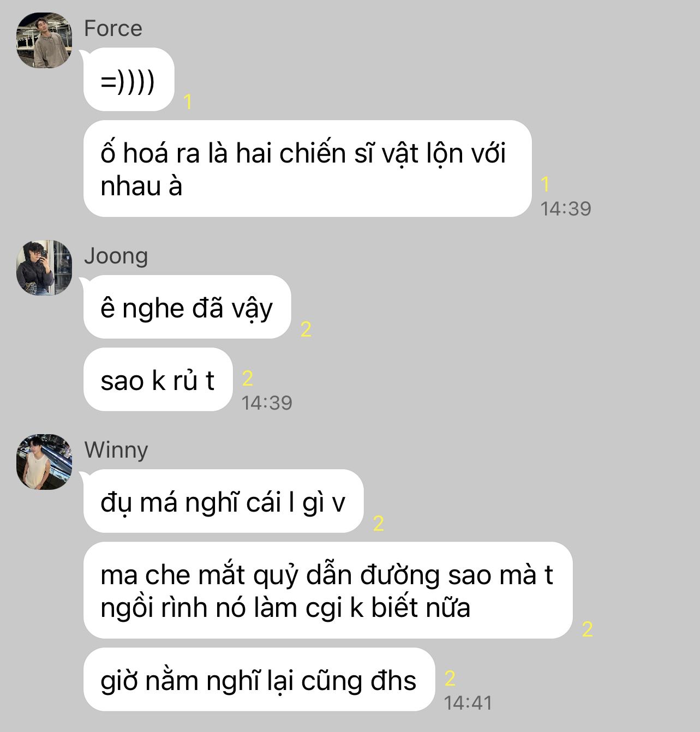Click read count next to "ê nghe đã vậy"
The width and height of the screenshot is (700, 732).
click(306, 329)
